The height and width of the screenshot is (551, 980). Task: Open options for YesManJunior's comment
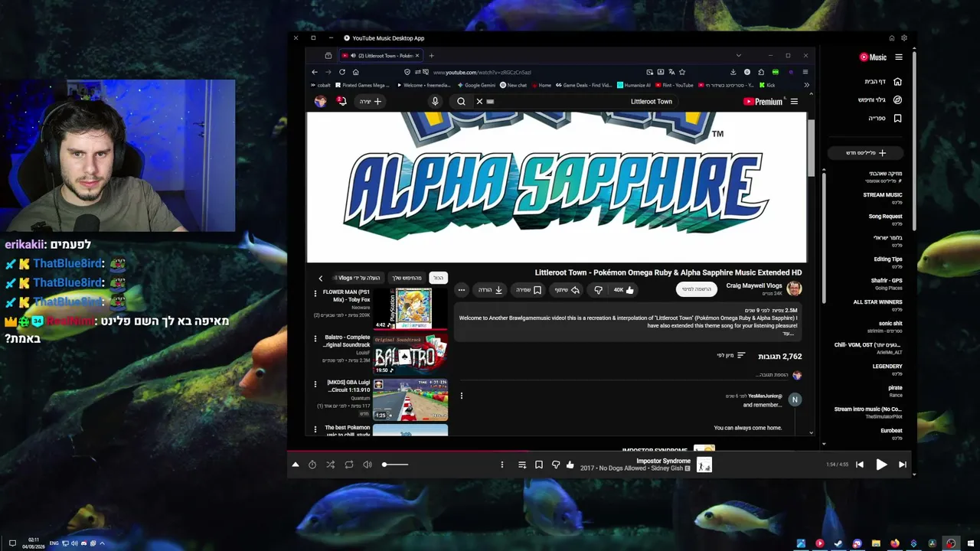462,396
